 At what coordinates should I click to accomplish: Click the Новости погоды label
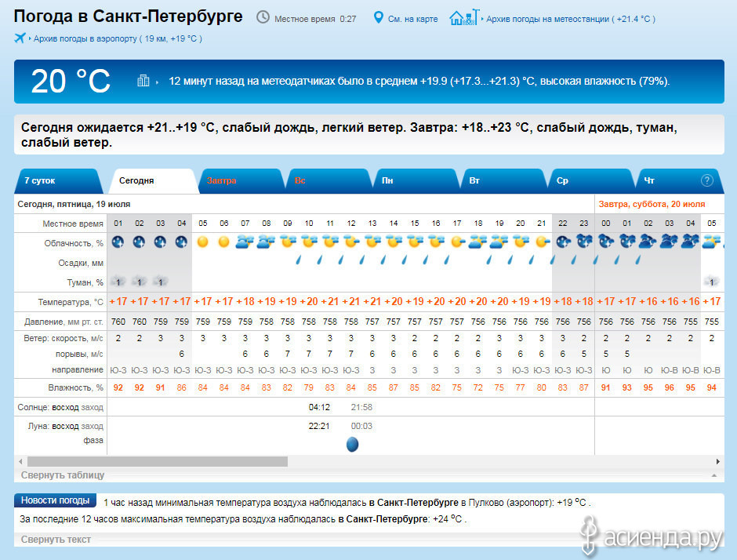coord(55,500)
